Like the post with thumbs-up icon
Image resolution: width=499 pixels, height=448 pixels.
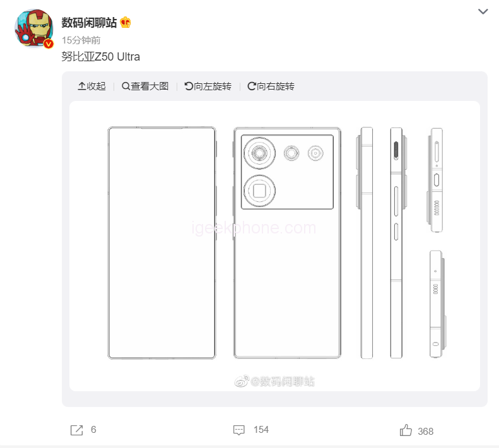point(406,430)
